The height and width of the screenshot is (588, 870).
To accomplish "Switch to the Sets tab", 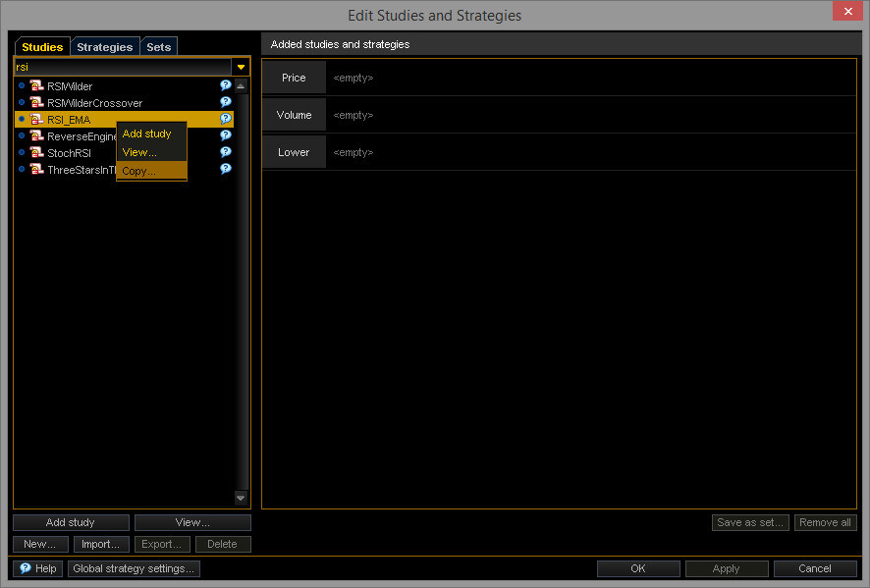I will coord(159,47).
